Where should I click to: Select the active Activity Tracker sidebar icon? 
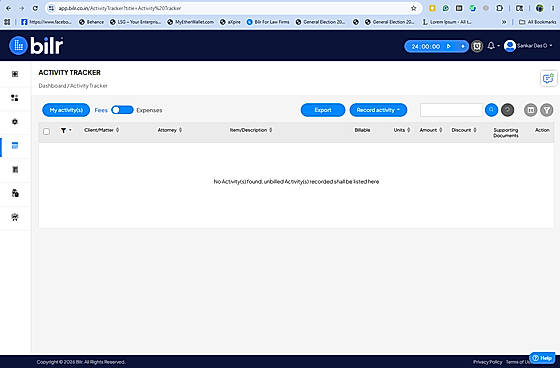pyautogui.click(x=15, y=145)
